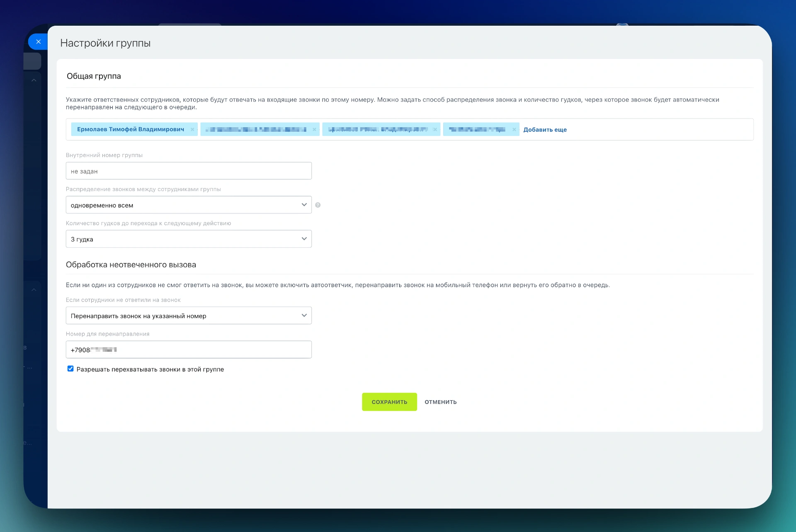Toggle 'Разрешать перехватывать звонки' checkbox
This screenshot has height=532, width=796.
[70, 369]
